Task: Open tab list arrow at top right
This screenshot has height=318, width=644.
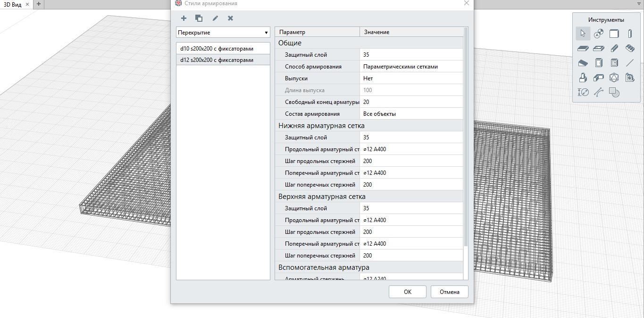Action: click(x=639, y=4)
